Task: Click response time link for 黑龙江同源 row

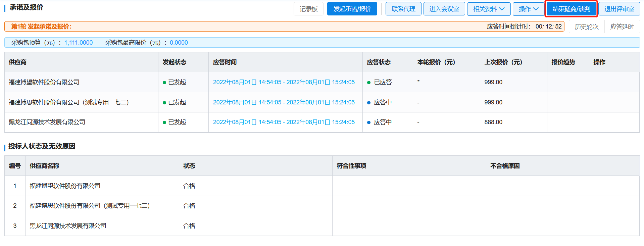Action: (x=284, y=122)
